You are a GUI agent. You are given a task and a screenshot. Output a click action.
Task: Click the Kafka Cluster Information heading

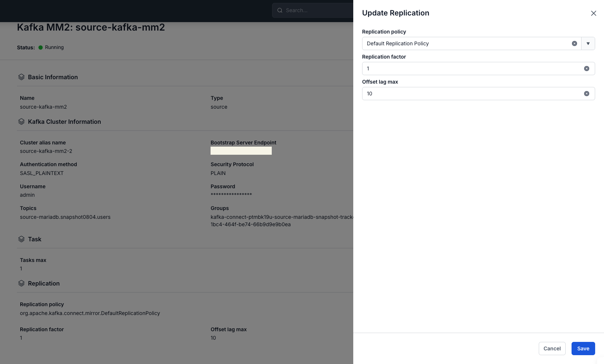[x=65, y=122]
